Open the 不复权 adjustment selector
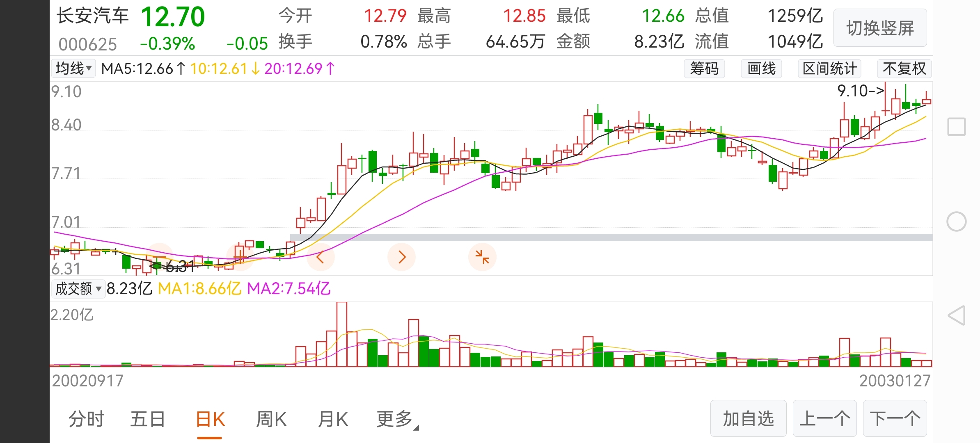Image resolution: width=980 pixels, height=443 pixels. click(x=904, y=69)
